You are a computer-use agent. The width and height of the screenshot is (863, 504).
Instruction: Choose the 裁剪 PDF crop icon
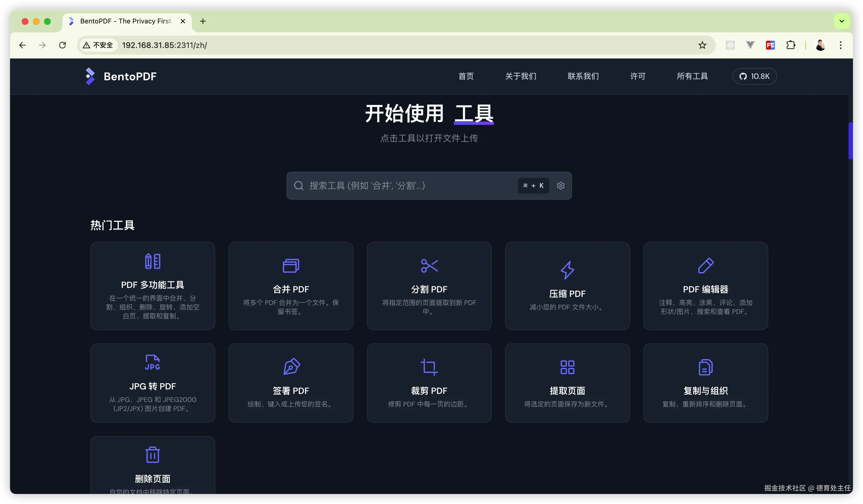click(429, 367)
